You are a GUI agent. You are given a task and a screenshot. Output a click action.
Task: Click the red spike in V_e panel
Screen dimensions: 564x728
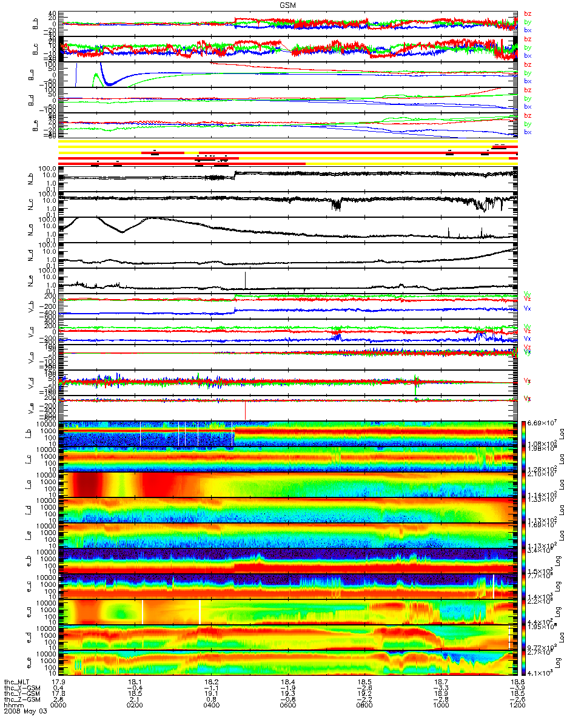tap(245, 410)
